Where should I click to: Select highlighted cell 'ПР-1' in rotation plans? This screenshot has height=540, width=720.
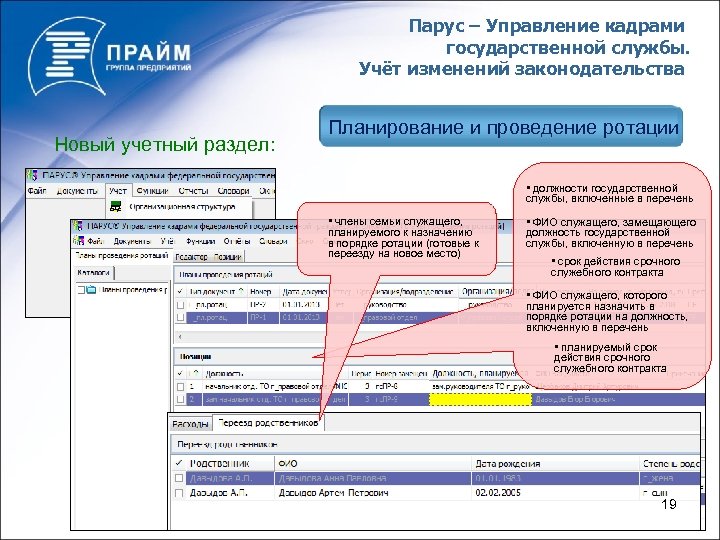(263, 317)
